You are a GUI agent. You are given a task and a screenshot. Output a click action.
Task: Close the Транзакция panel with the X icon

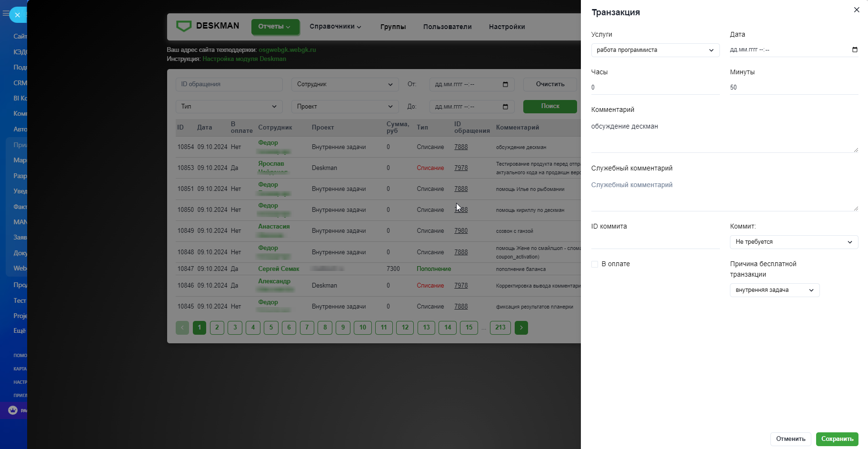tap(857, 10)
